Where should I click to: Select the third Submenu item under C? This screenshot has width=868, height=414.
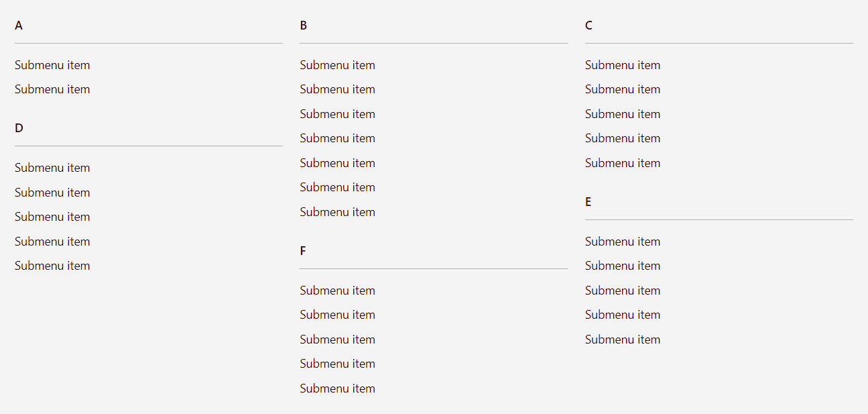622,114
